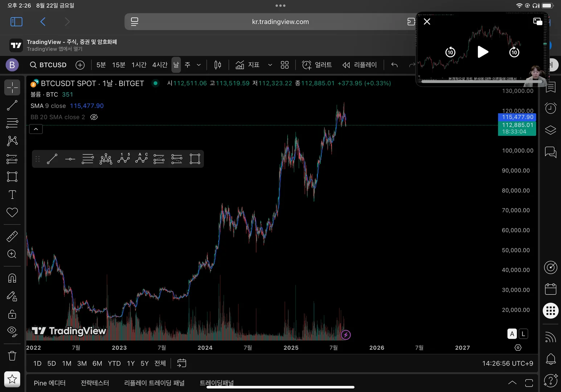This screenshot has height=392, width=561.
Task: Click the trash icon to remove drawings
Action: [x=12, y=356]
